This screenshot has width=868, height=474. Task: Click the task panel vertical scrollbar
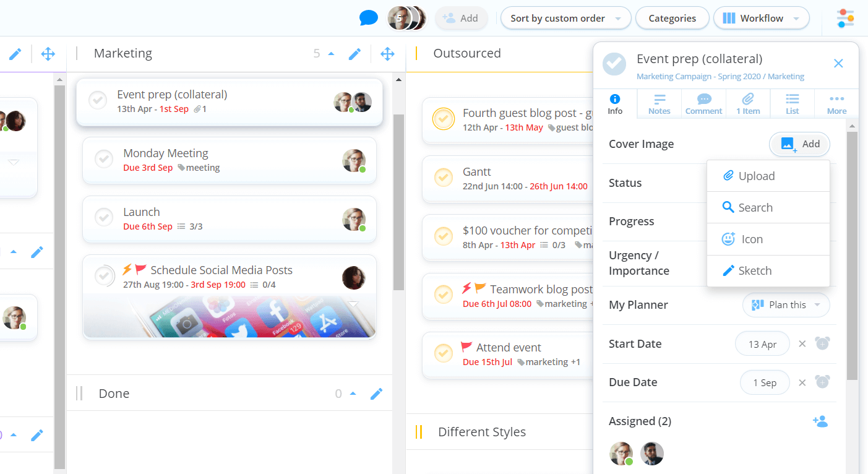click(852, 255)
